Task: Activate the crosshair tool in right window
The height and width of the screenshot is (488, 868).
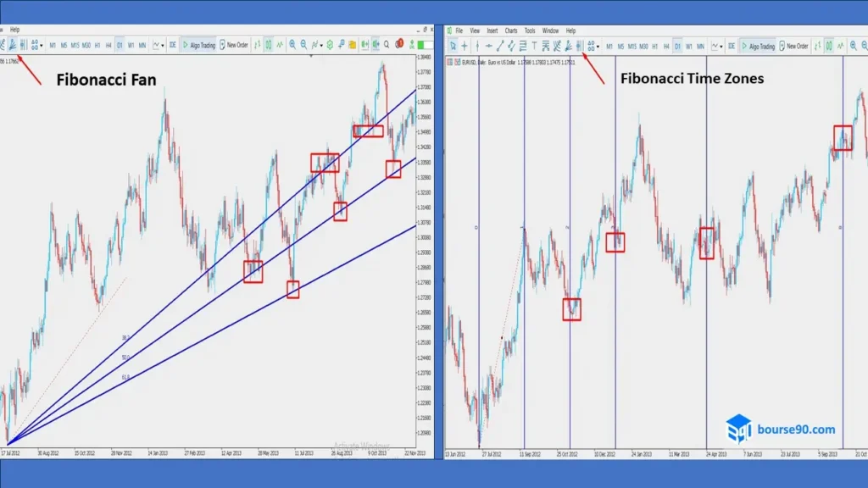Action: pos(465,46)
